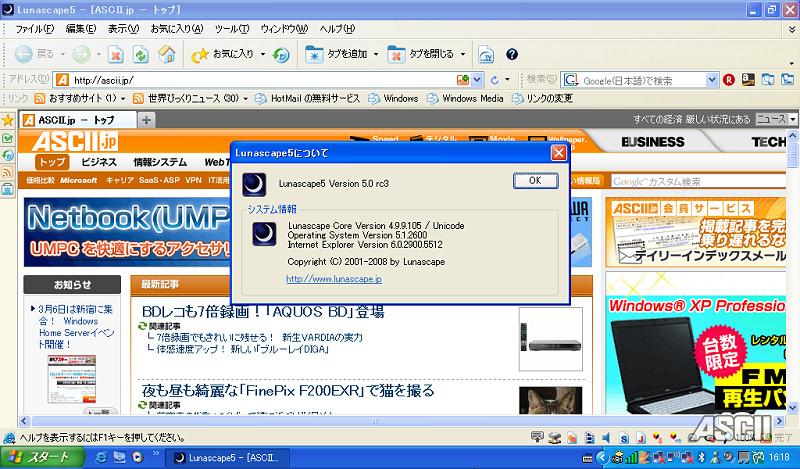This screenshot has width=800, height=469.
Task: Open help via question mark icon
Action: pyautogui.click(x=512, y=54)
